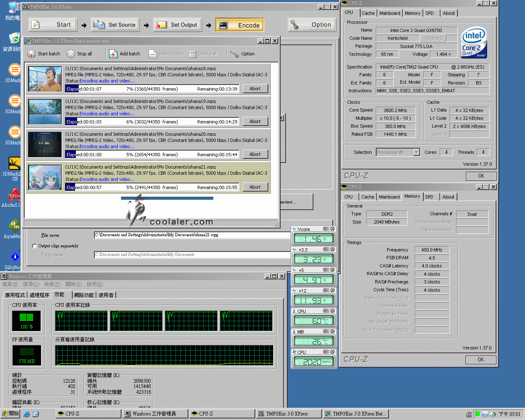Switch to 網路功能 tab in Task Manager

tap(84, 295)
